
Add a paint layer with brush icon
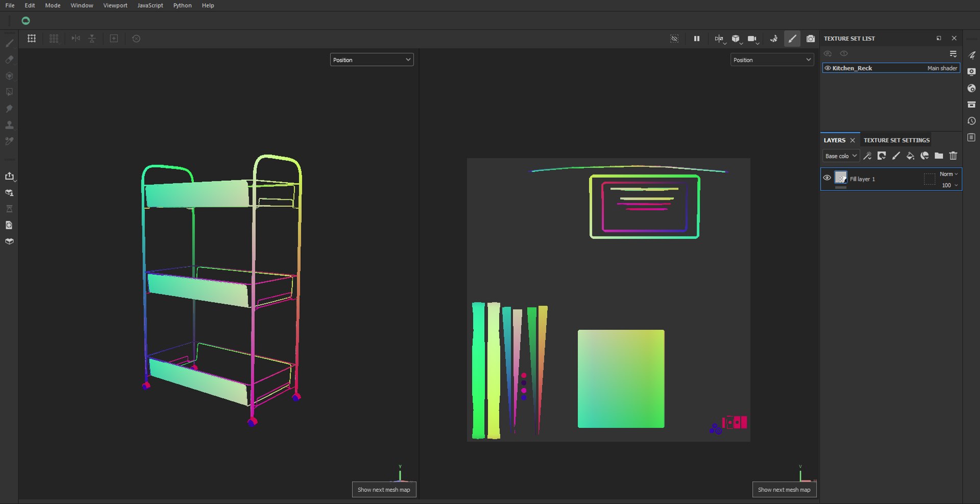(896, 156)
